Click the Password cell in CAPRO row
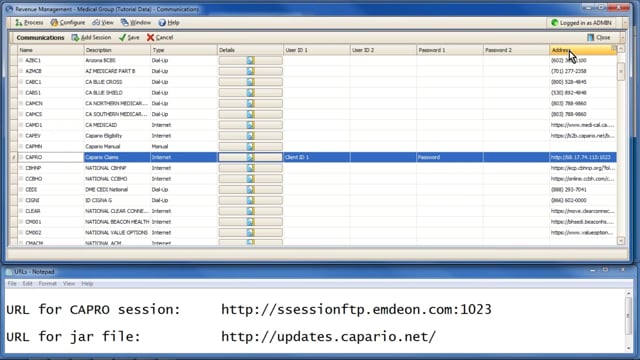The height and width of the screenshot is (360, 640). click(x=450, y=157)
